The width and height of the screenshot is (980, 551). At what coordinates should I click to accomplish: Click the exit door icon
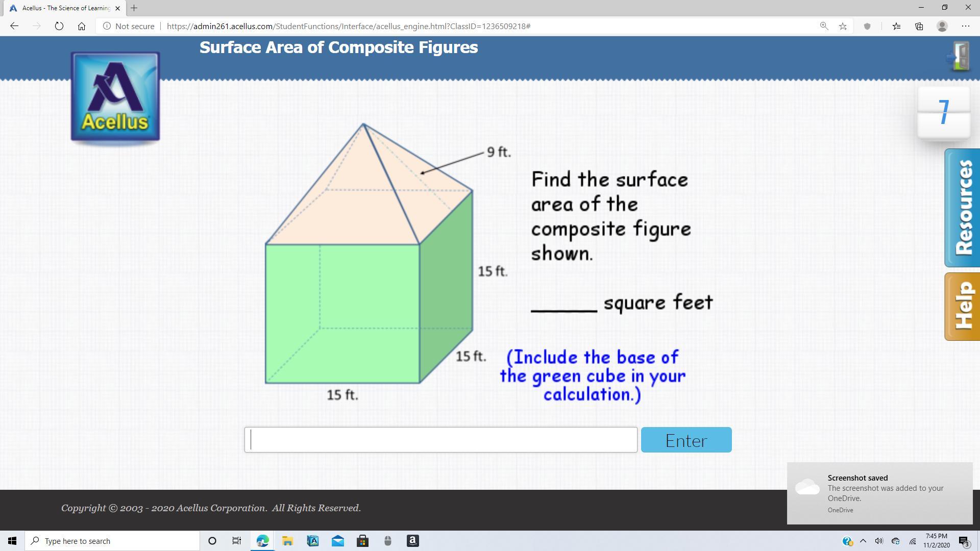(960, 57)
